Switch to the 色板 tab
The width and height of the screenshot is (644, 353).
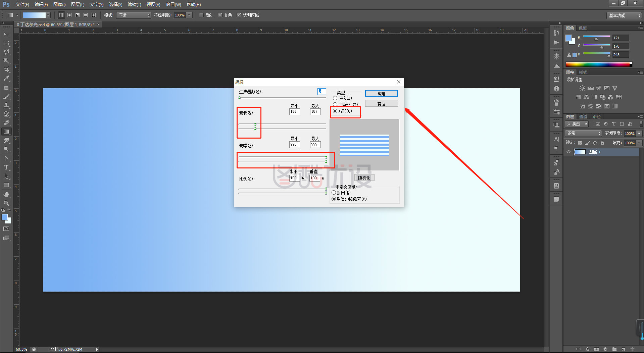tap(583, 28)
